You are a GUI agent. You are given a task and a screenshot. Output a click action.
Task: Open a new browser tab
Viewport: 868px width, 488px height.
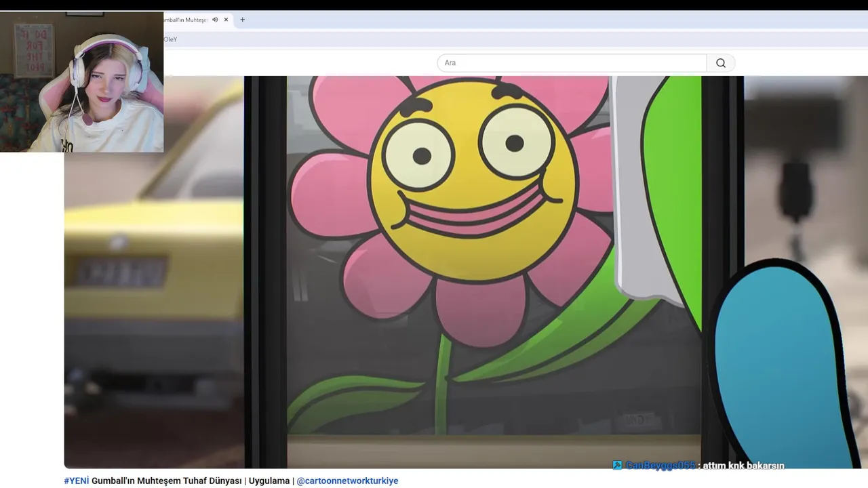(242, 20)
